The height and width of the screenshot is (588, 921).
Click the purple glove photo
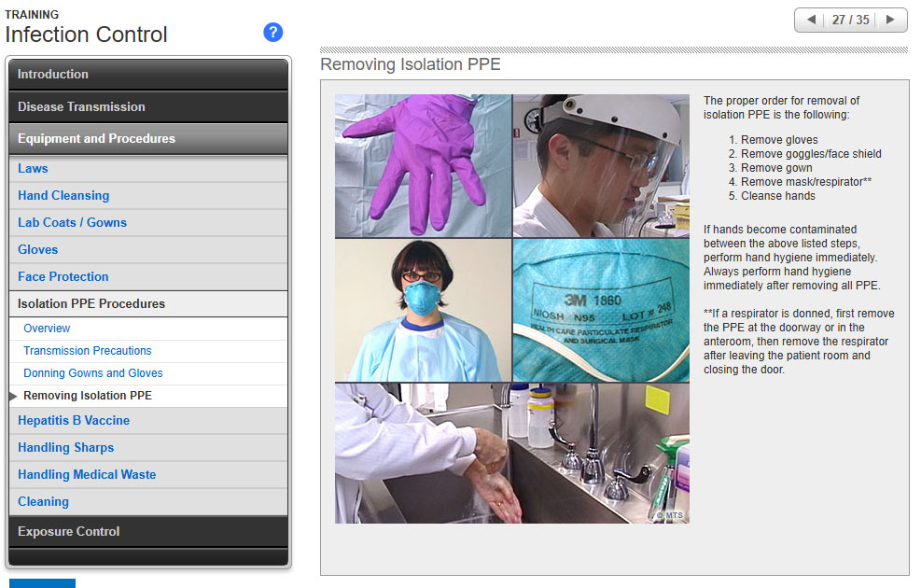click(423, 165)
